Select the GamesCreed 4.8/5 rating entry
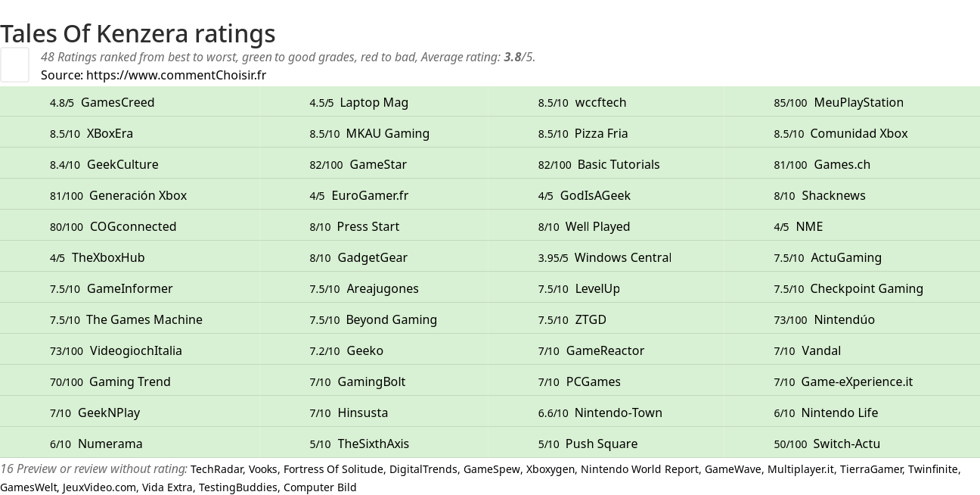The width and height of the screenshot is (980, 495). coord(102,102)
